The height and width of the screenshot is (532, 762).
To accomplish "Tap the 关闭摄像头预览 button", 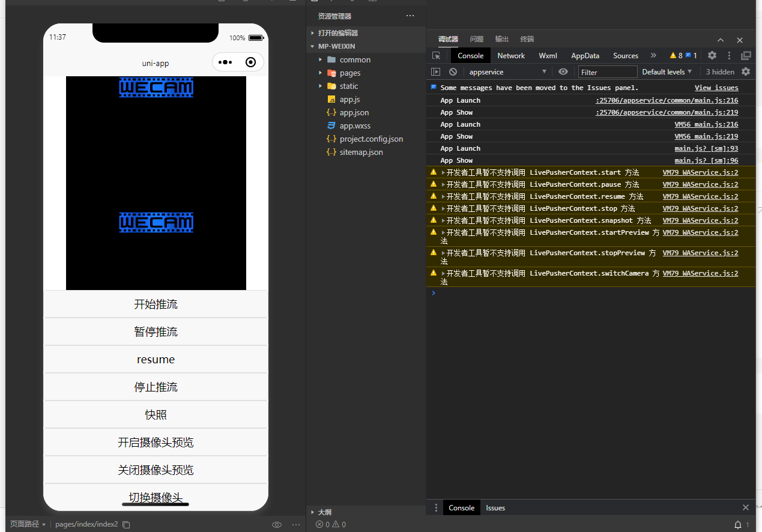I will pos(156,470).
